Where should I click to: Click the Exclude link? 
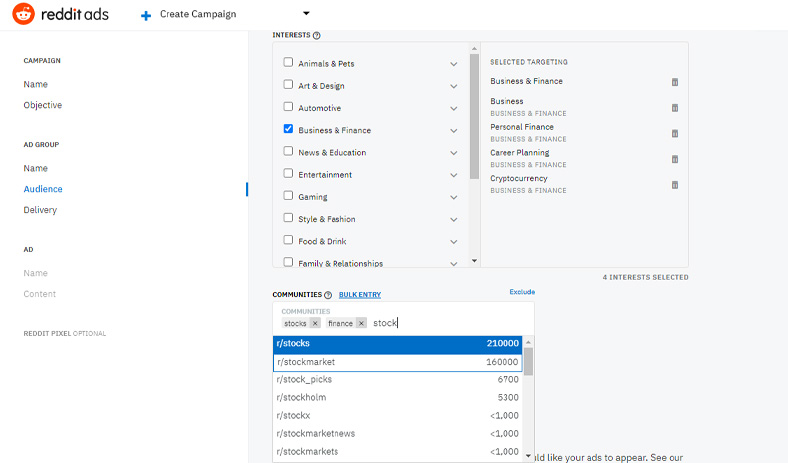(522, 292)
